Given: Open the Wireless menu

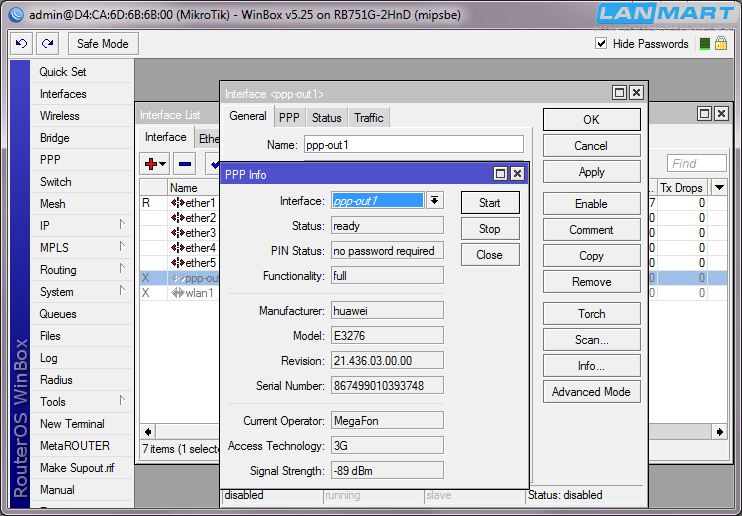Looking at the screenshot, I should coord(60,116).
